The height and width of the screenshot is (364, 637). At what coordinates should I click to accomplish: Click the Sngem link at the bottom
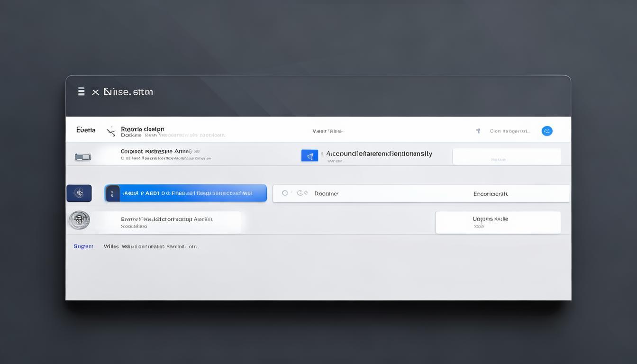point(83,246)
